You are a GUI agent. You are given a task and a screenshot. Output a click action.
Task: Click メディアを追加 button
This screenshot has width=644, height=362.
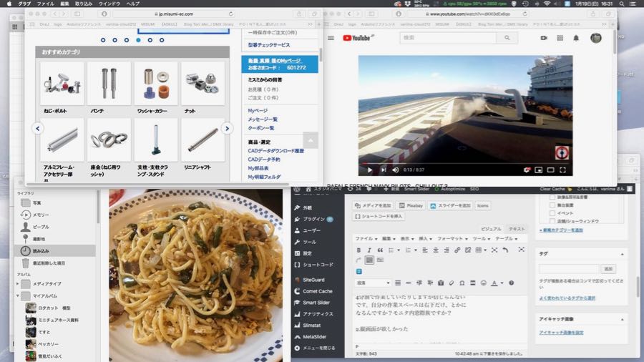pyautogui.click(x=373, y=205)
